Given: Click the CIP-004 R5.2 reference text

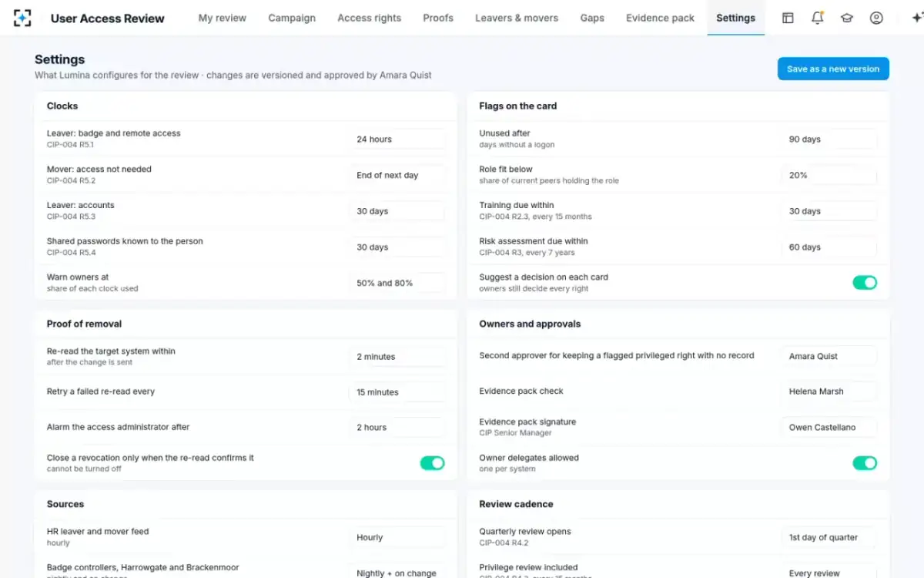Looking at the screenshot, I should point(71,181).
